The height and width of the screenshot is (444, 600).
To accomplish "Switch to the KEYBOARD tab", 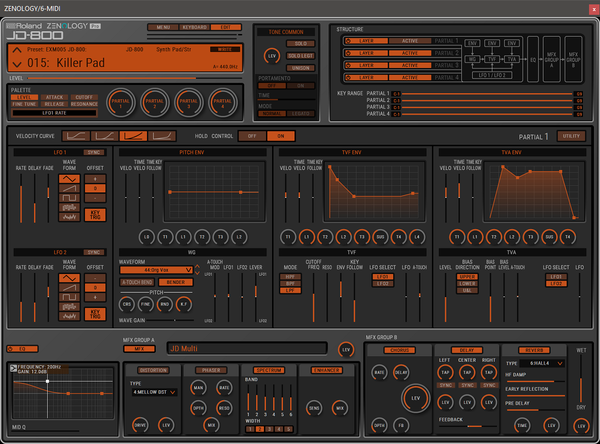I will (194, 27).
